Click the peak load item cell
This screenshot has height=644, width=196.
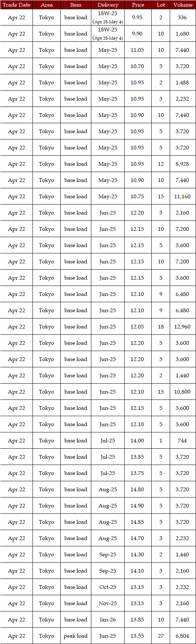[x=76, y=636]
